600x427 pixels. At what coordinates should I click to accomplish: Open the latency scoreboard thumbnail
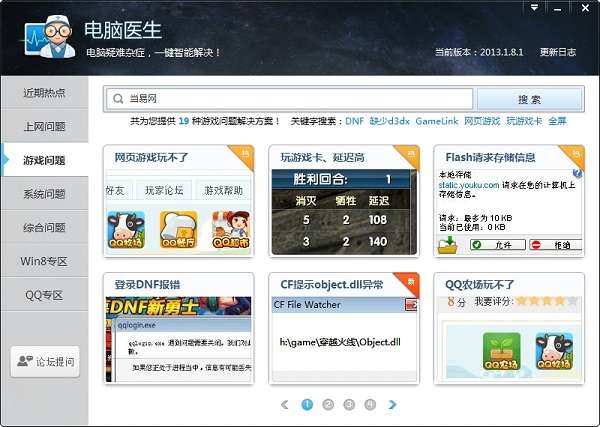344,212
